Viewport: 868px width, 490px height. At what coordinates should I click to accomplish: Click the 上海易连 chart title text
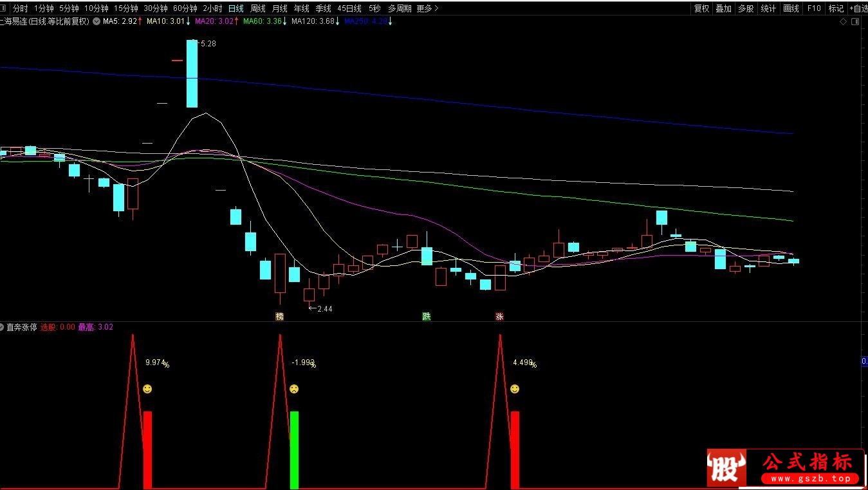[45, 21]
